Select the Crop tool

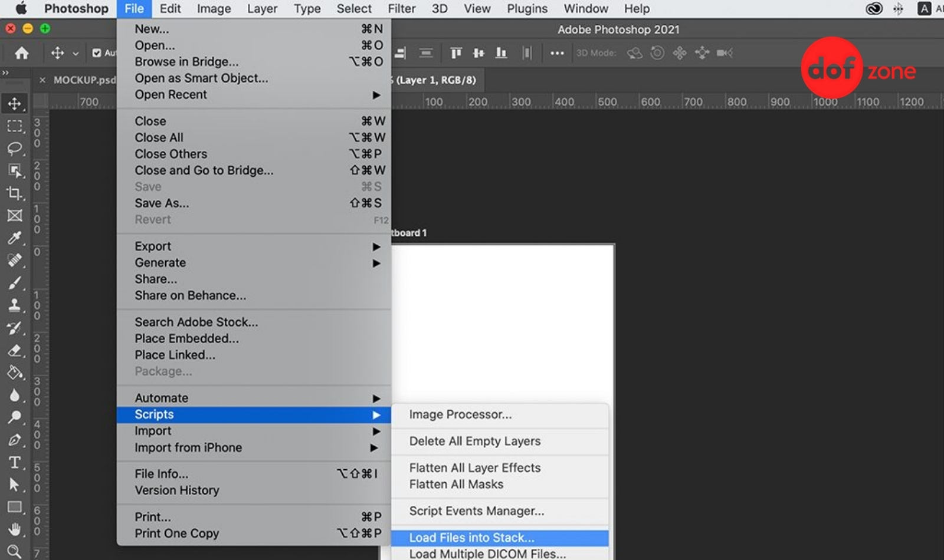point(15,193)
